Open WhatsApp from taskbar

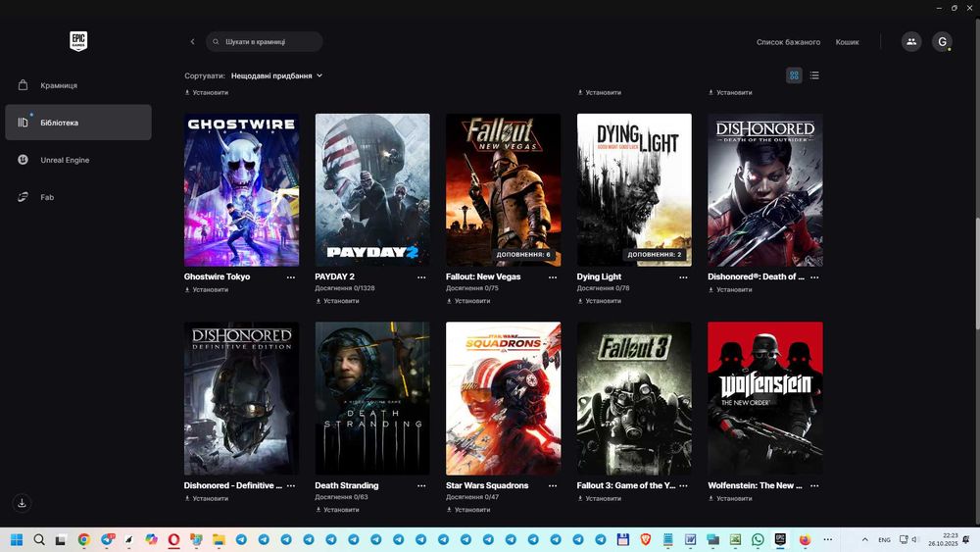pos(758,539)
